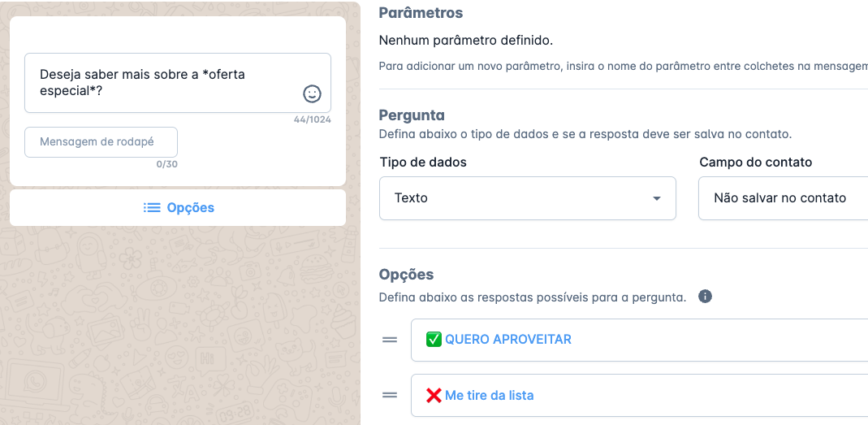Focus the Mensagem de rodapé field
The image size is (868, 425).
[101, 142]
